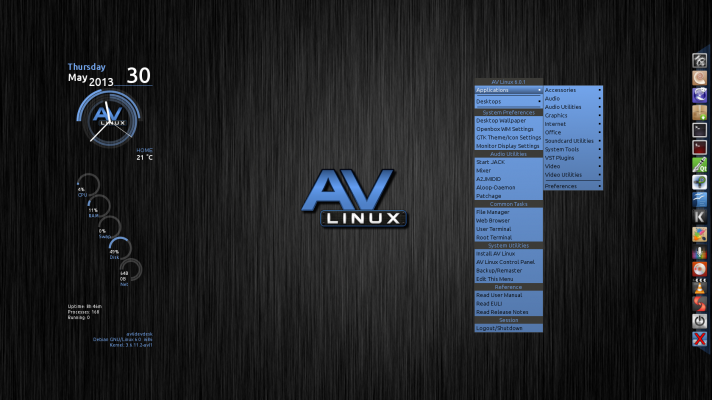Click Edit This Menu

[x=509, y=279]
